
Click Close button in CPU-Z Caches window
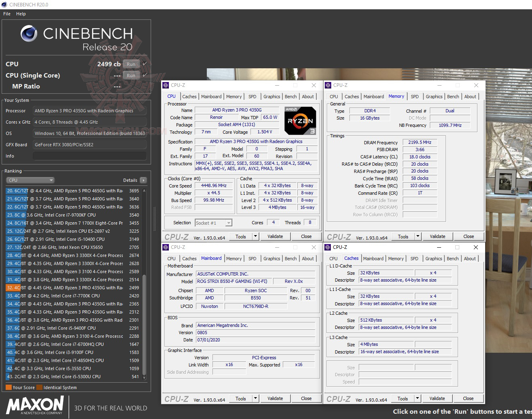point(468,398)
